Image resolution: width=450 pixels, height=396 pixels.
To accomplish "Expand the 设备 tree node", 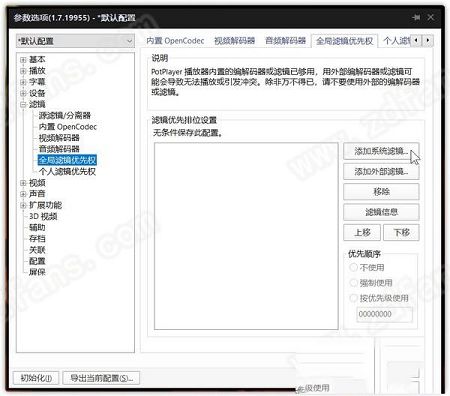I will (23, 93).
